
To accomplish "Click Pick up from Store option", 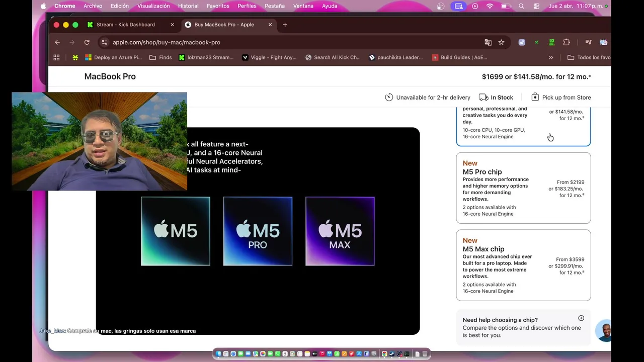I will (x=561, y=98).
